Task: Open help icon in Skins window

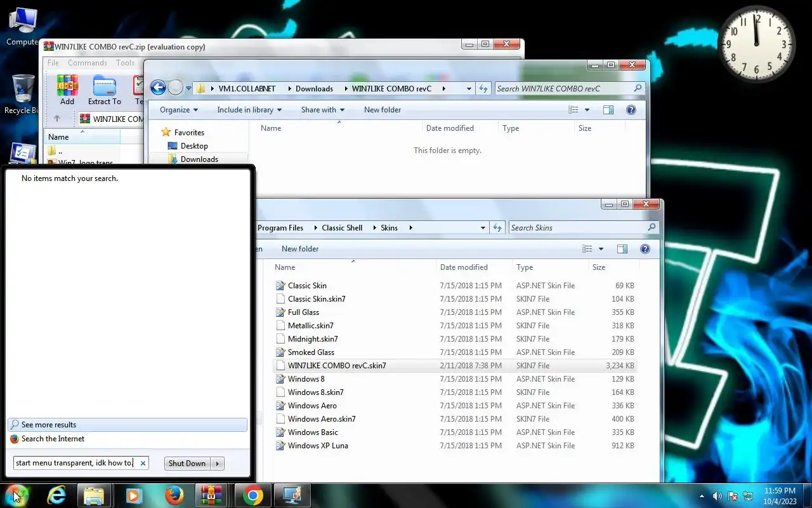Action: [645, 249]
